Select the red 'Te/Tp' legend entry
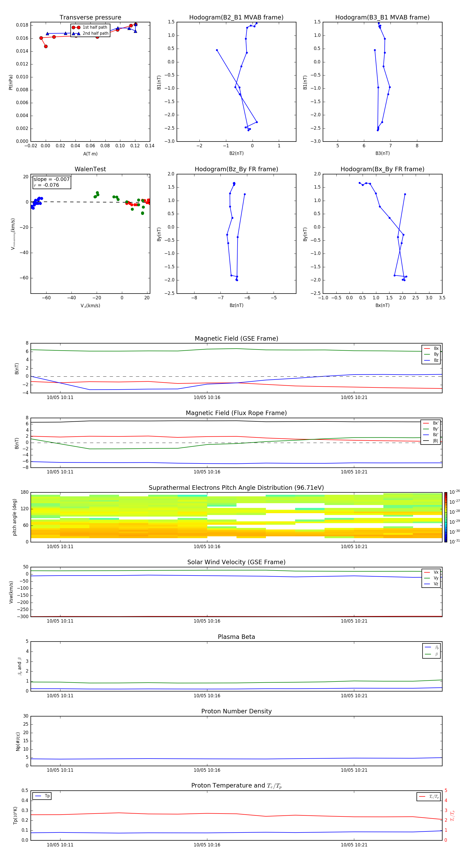Screen dimensions: 473x868 [x=429, y=796]
